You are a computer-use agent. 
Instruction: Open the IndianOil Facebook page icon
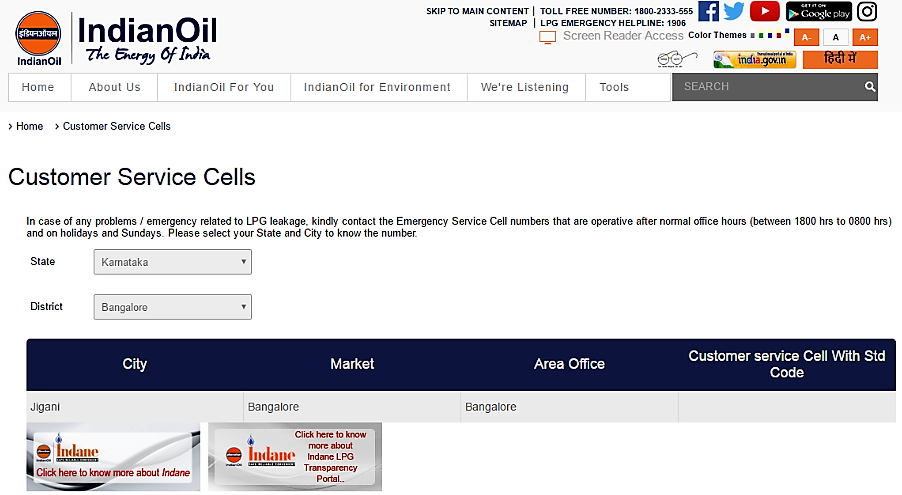pos(708,11)
